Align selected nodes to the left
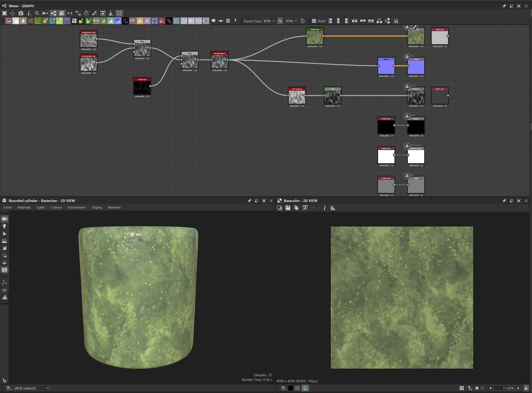This screenshot has height=393, width=532. tap(330, 21)
